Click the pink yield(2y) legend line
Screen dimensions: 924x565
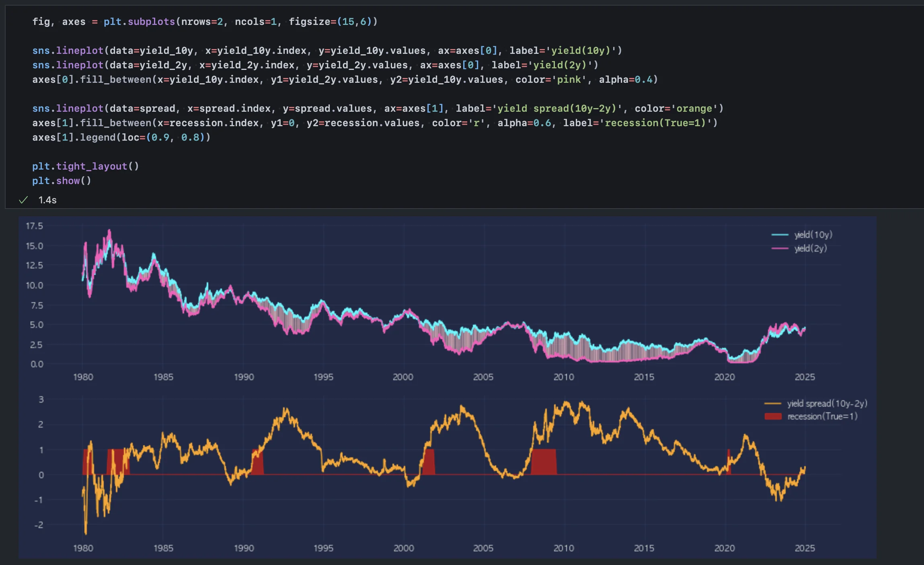tap(780, 248)
